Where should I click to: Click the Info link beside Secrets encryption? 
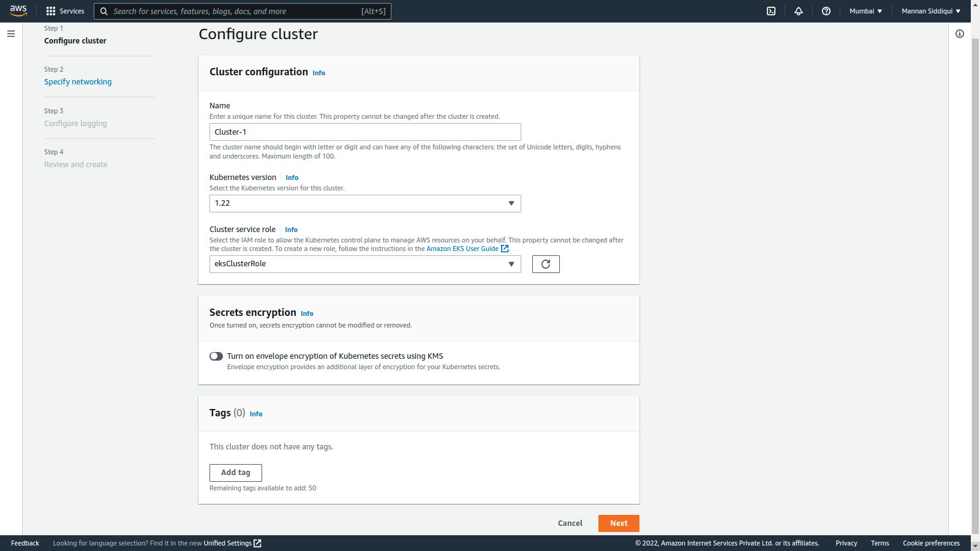tap(307, 313)
